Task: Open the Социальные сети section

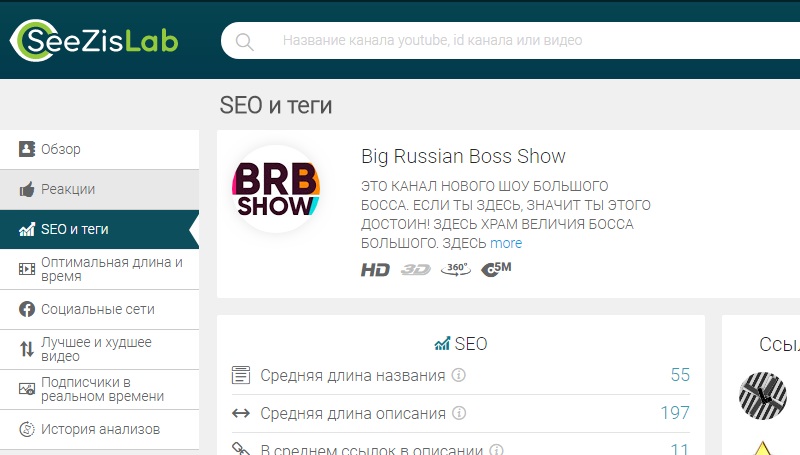Action: click(x=99, y=309)
